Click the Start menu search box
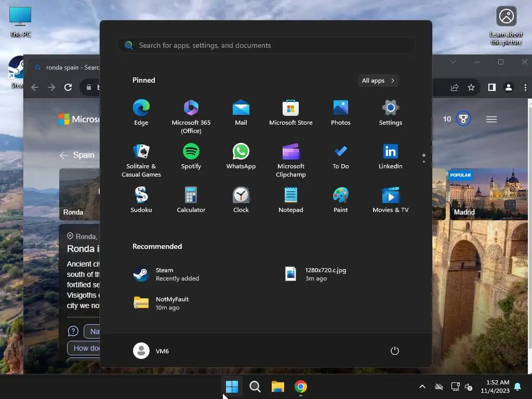This screenshot has width=532, height=399. (x=266, y=45)
